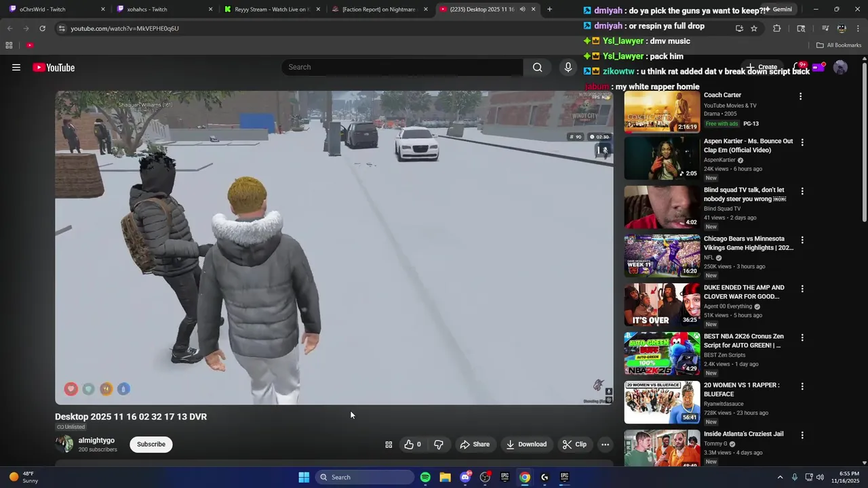
Task: Mute the tab audio on the Desktop tab
Action: [x=522, y=9]
